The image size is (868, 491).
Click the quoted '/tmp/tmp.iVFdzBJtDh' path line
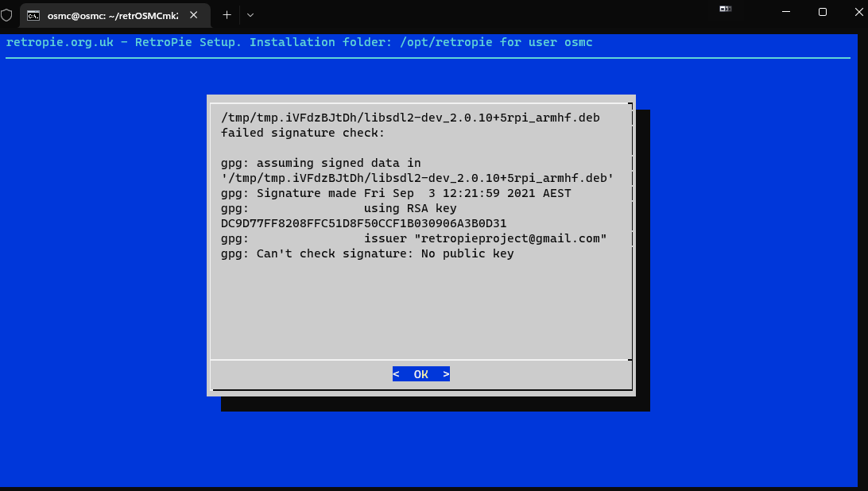pos(417,178)
